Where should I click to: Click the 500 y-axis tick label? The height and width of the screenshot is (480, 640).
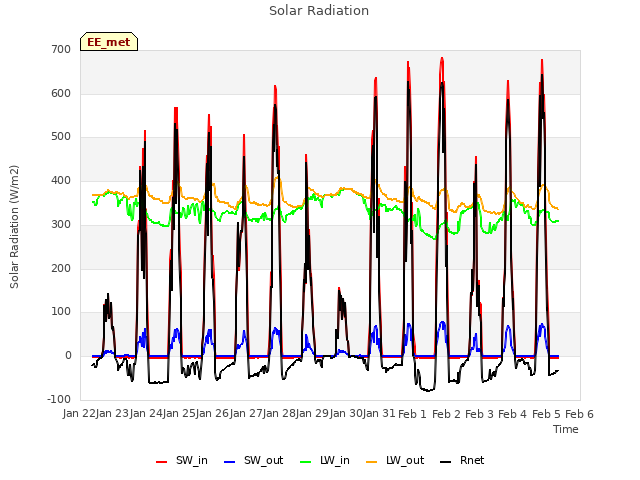pos(61,137)
